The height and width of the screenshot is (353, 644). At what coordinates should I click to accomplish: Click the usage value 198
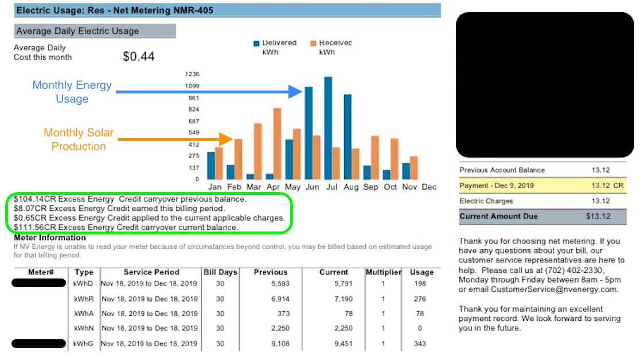tap(420, 284)
